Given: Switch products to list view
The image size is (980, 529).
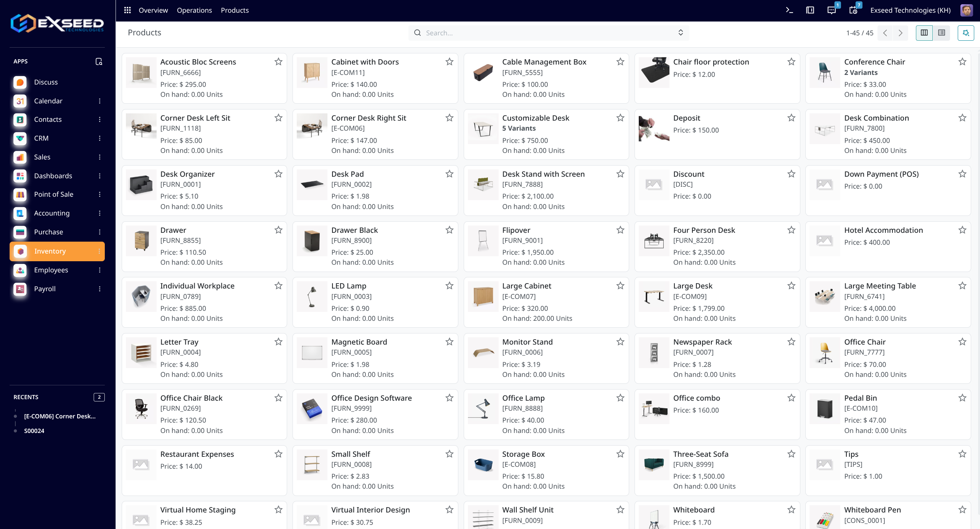Looking at the screenshot, I should click(941, 33).
